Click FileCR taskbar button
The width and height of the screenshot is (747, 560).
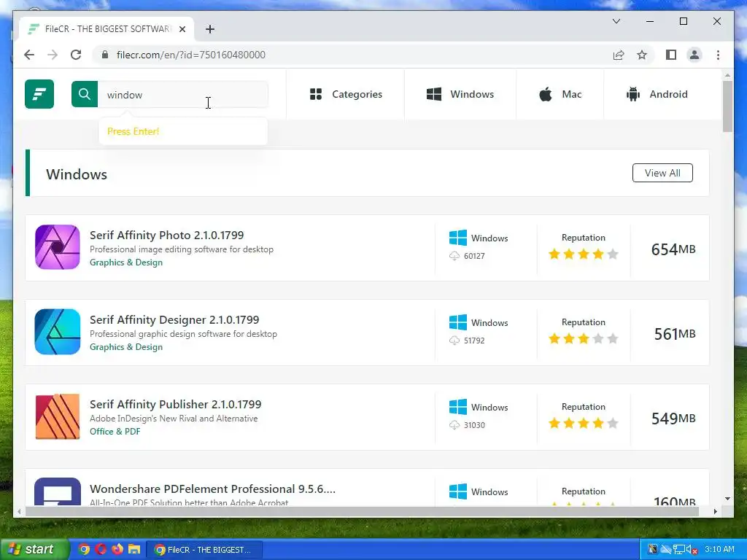click(204, 550)
